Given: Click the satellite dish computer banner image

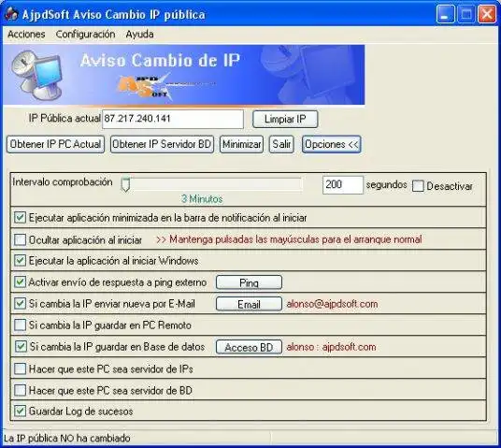Looking at the screenshot, I should [x=36, y=76].
